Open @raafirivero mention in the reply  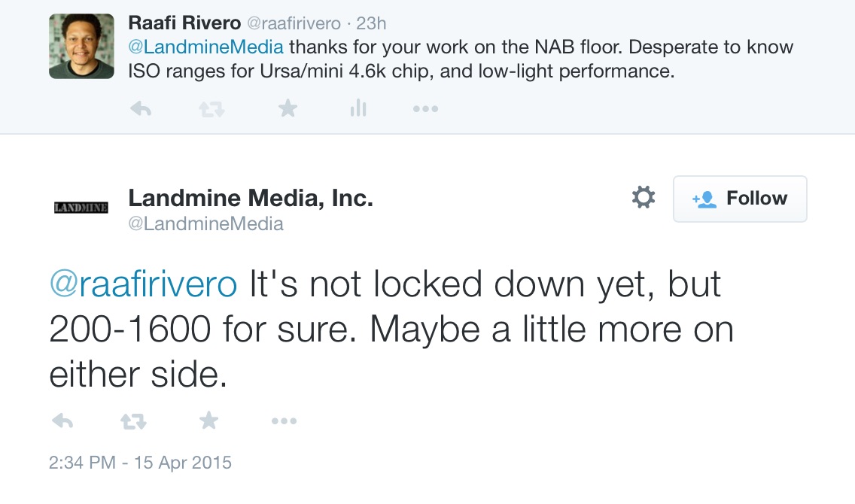coord(143,284)
